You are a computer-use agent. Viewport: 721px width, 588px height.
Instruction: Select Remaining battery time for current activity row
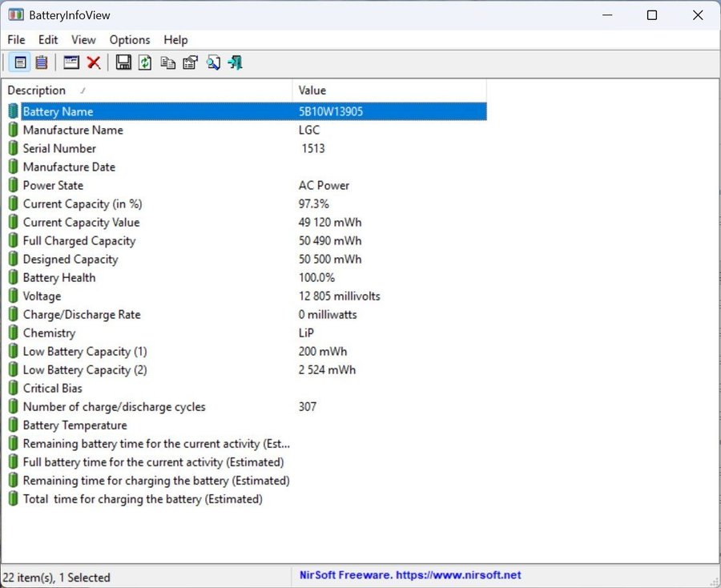156,444
